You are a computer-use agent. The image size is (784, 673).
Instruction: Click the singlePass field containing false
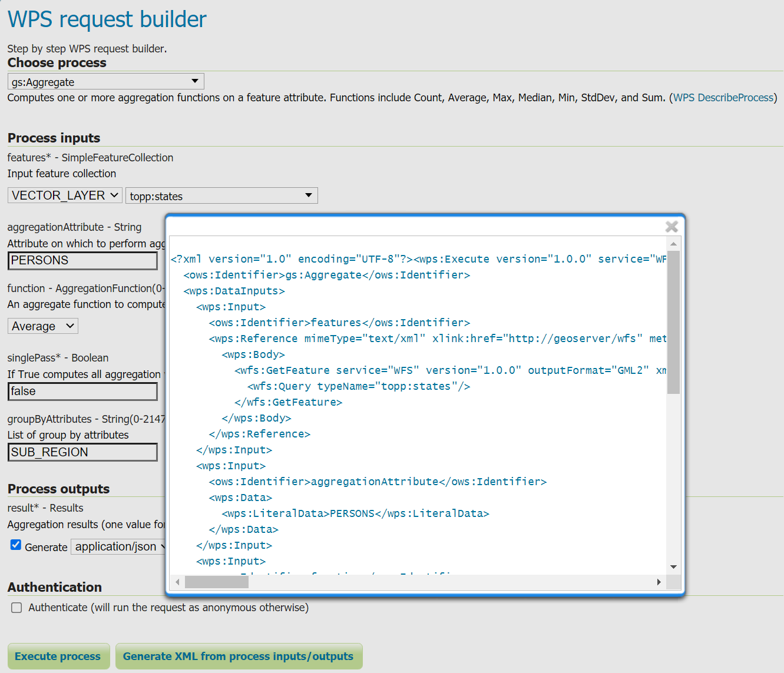pyautogui.click(x=82, y=392)
